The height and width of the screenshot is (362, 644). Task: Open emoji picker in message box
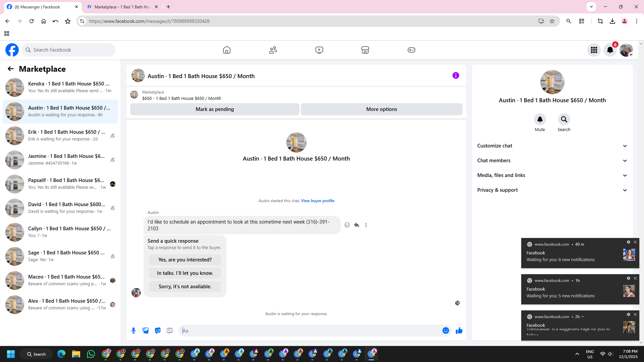(446, 330)
